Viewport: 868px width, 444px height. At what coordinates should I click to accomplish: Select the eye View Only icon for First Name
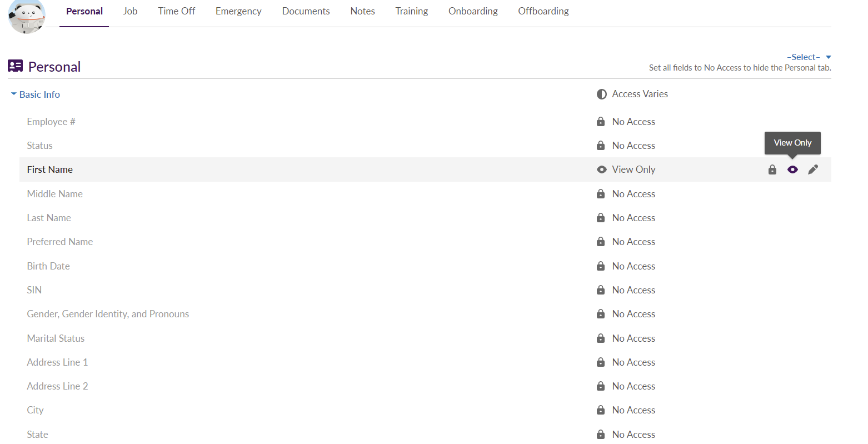tap(792, 169)
